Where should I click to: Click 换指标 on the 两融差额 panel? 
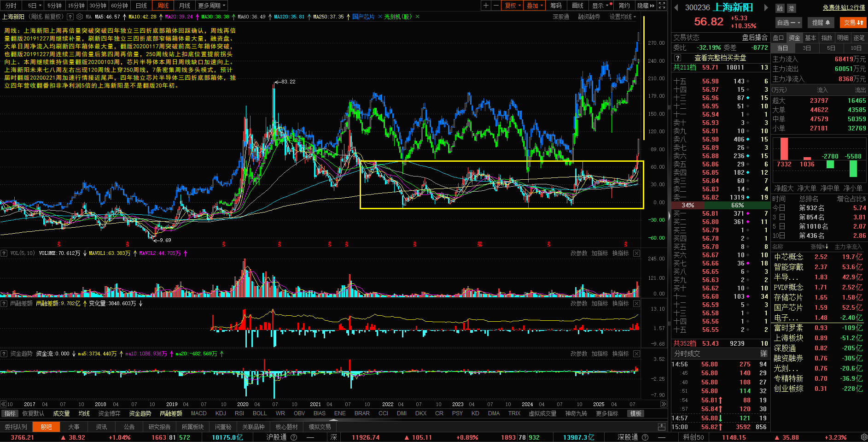[x=620, y=304]
